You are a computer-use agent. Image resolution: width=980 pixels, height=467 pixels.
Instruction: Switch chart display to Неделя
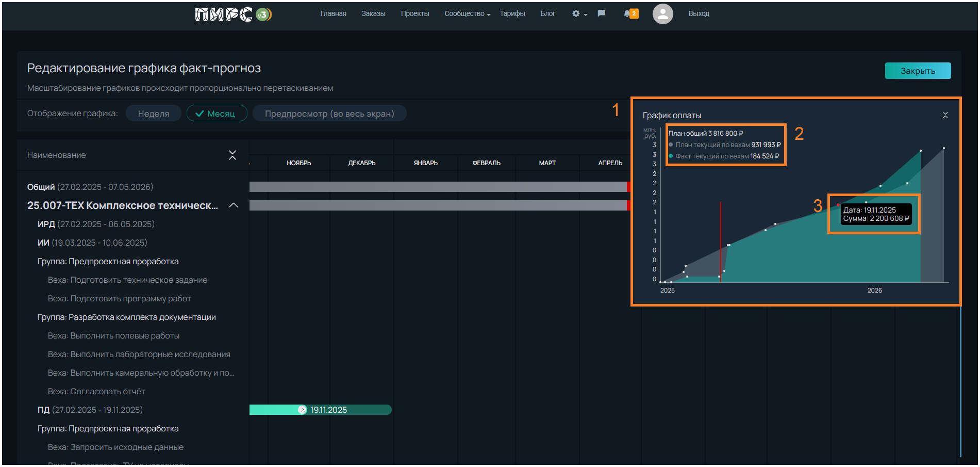point(154,114)
